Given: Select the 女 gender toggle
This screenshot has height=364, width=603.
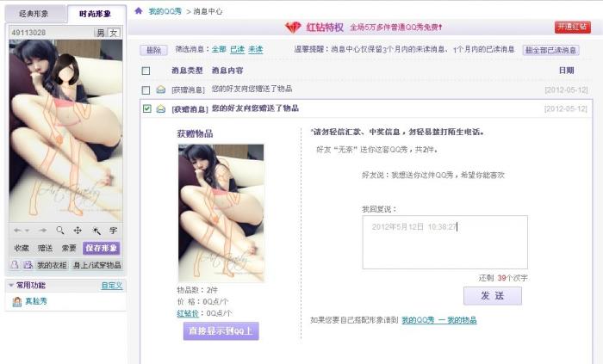Looking at the screenshot, I should pyautogui.click(x=114, y=33).
